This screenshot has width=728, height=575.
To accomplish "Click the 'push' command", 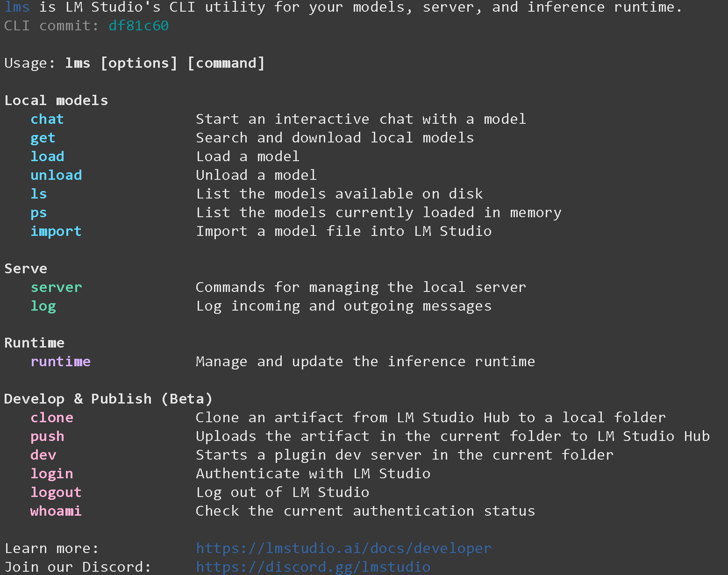I will tap(47, 436).
